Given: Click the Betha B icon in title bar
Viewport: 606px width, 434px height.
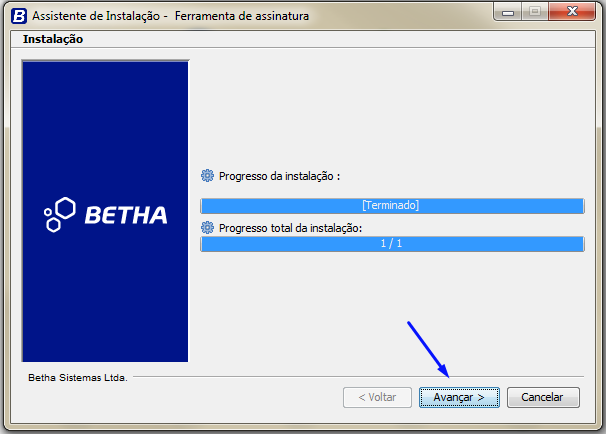Looking at the screenshot, I should (x=19, y=16).
